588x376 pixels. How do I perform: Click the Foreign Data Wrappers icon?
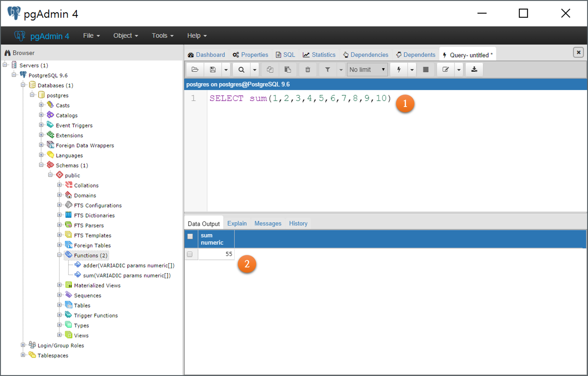51,145
